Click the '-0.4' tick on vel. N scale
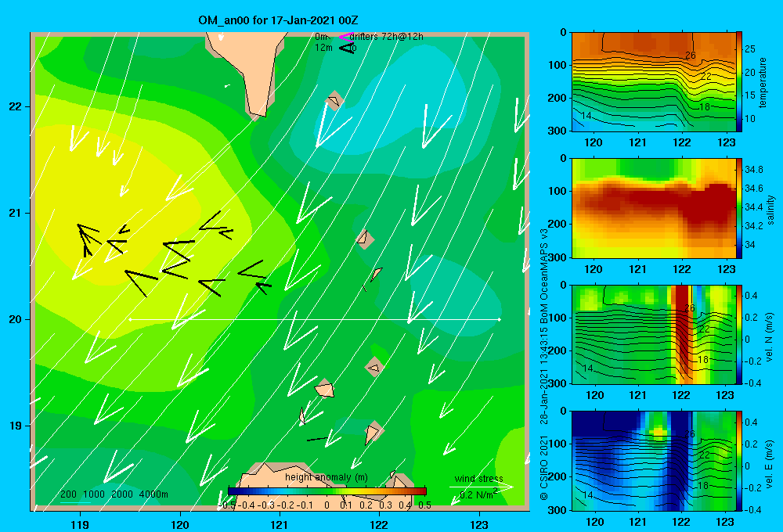Screen dimensions: 783x532 click(753, 383)
